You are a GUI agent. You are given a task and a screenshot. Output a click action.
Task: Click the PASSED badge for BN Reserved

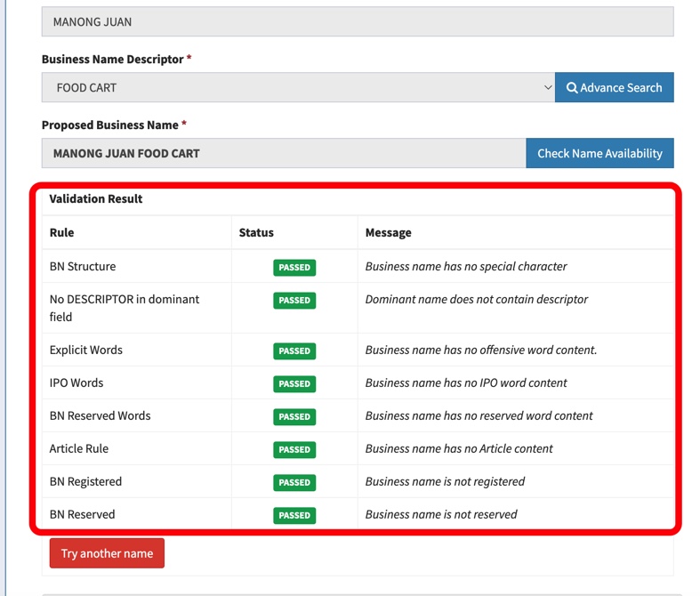pyautogui.click(x=294, y=515)
